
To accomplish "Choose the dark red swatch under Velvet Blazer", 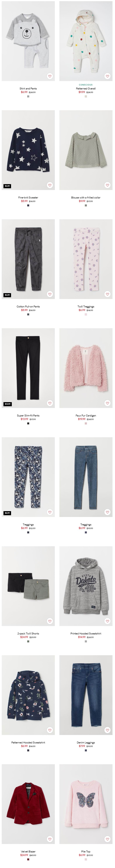I will [28, 859].
